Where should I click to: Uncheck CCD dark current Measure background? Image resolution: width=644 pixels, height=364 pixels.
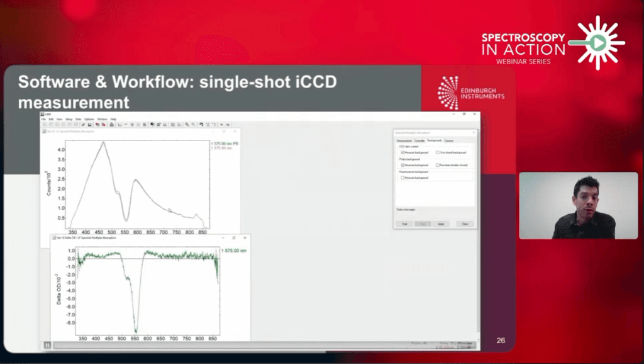tap(402, 152)
